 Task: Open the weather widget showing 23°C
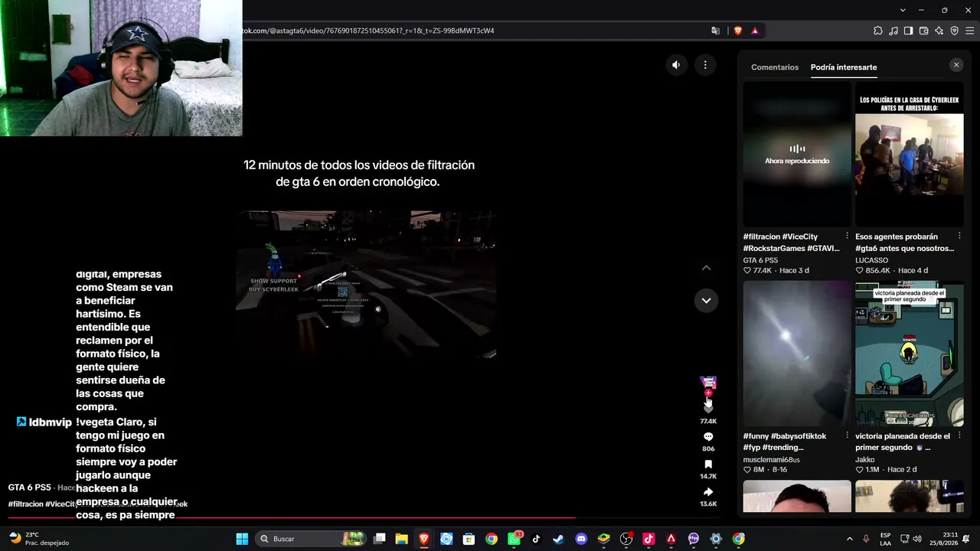click(39, 539)
